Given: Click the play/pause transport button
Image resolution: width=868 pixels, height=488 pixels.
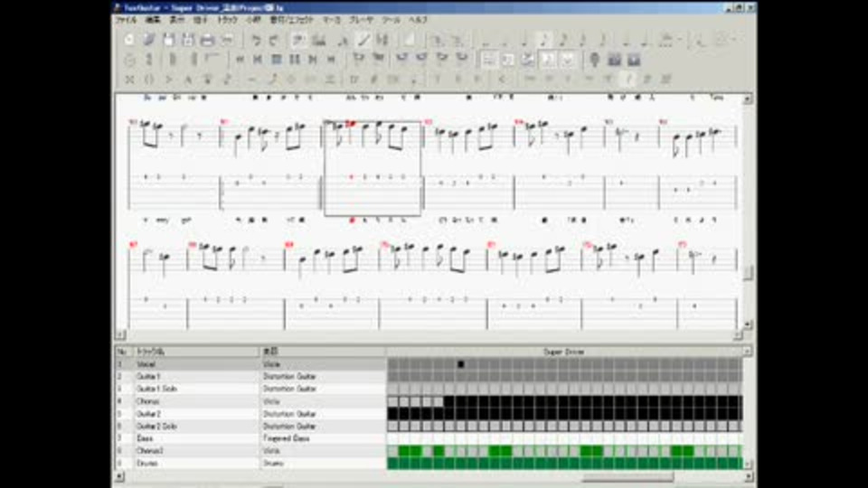Looking at the screenshot, I should point(295,60).
